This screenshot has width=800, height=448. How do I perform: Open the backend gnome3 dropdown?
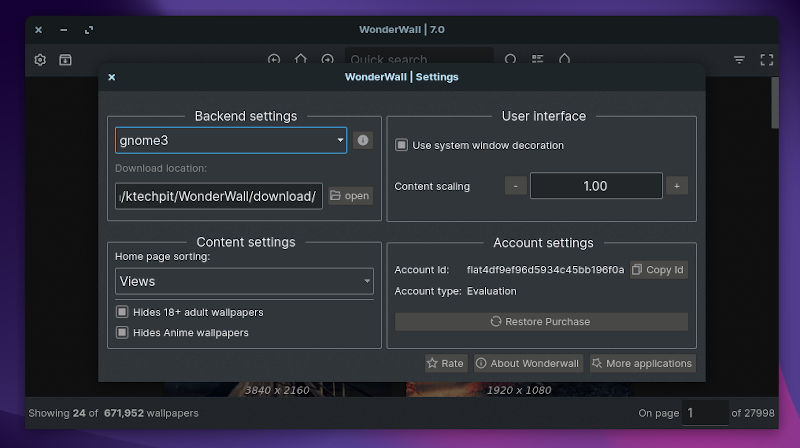(231, 140)
